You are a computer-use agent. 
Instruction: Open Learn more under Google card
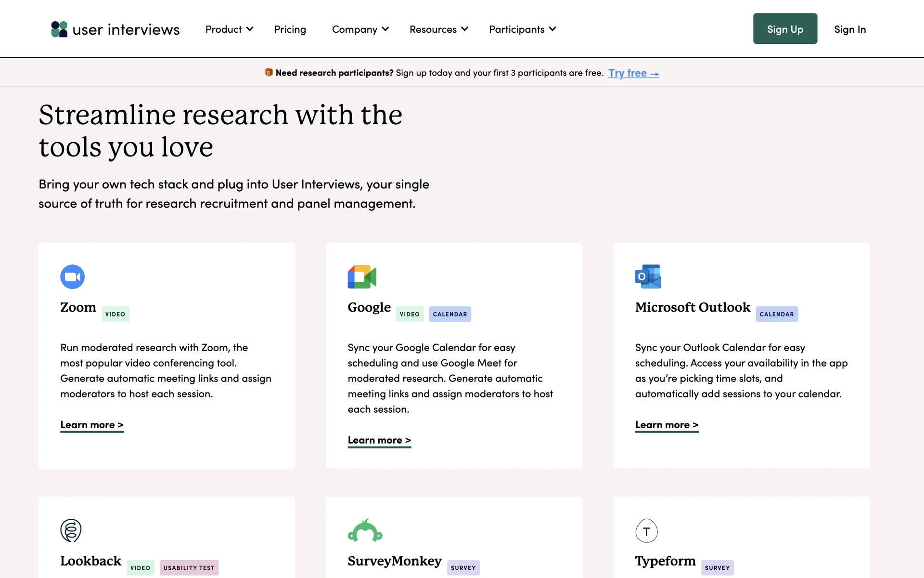379,440
